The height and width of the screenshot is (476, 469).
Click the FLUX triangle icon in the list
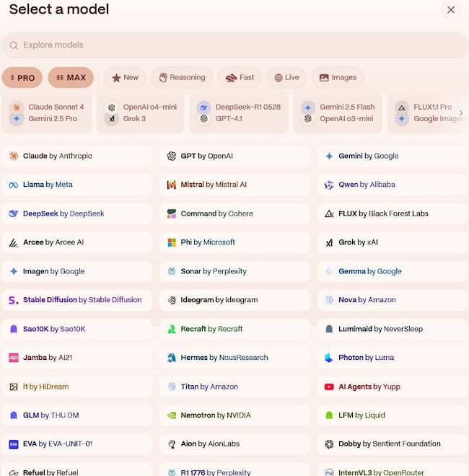[x=329, y=213]
